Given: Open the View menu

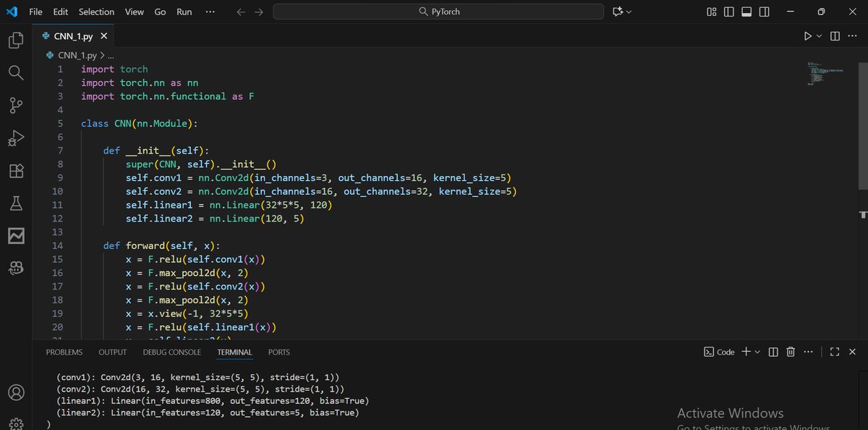Looking at the screenshot, I should (134, 12).
